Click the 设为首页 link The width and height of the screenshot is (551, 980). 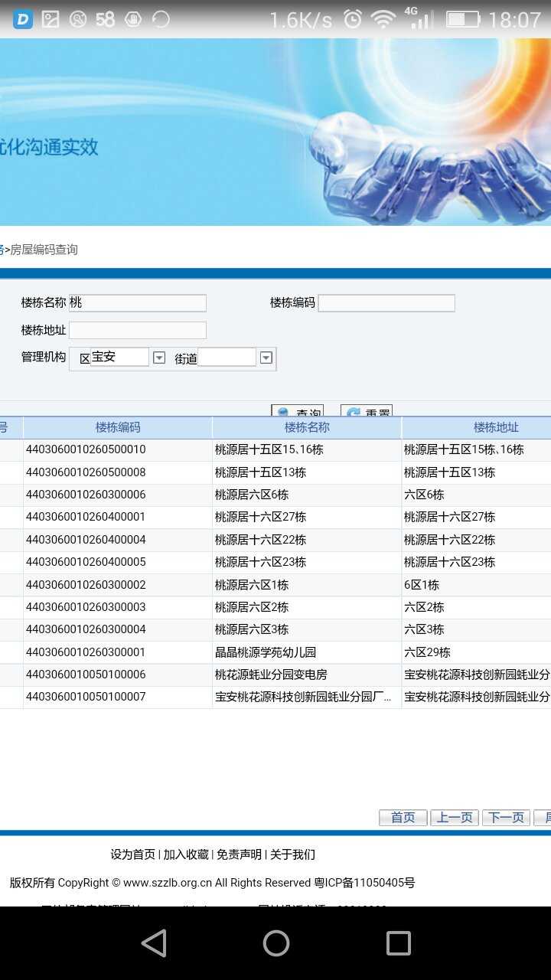[133, 854]
